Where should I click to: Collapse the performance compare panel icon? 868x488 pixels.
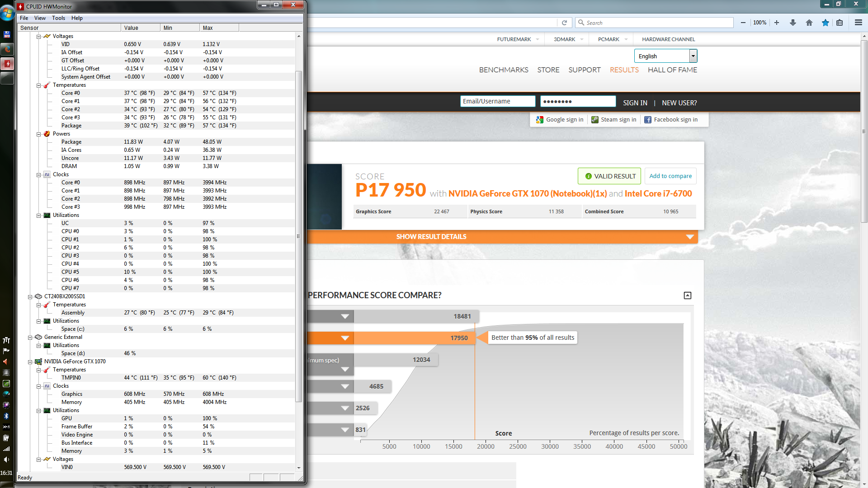[687, 296]
